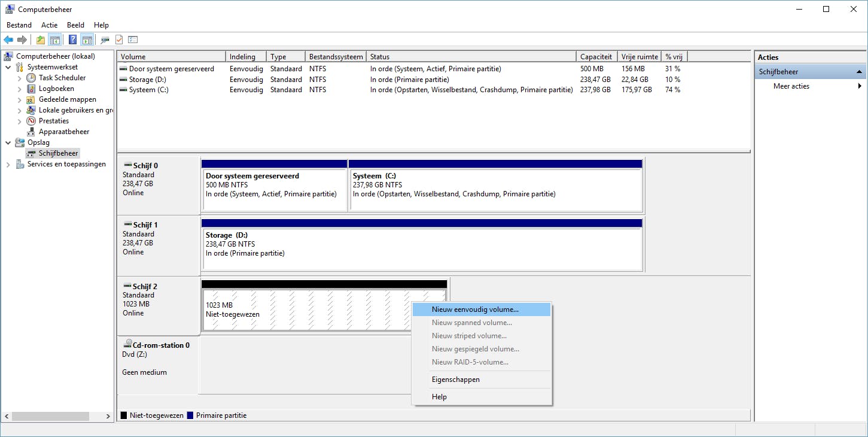Click the Prestaties performance icon
The image size is (868, 437).
[32, 121]
